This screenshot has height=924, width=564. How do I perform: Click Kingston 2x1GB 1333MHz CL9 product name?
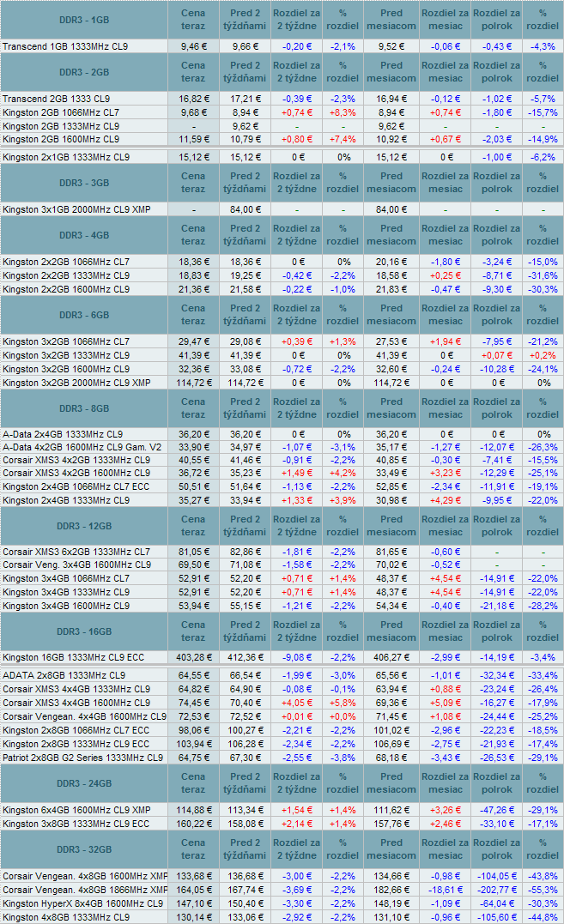click(66, 157)
